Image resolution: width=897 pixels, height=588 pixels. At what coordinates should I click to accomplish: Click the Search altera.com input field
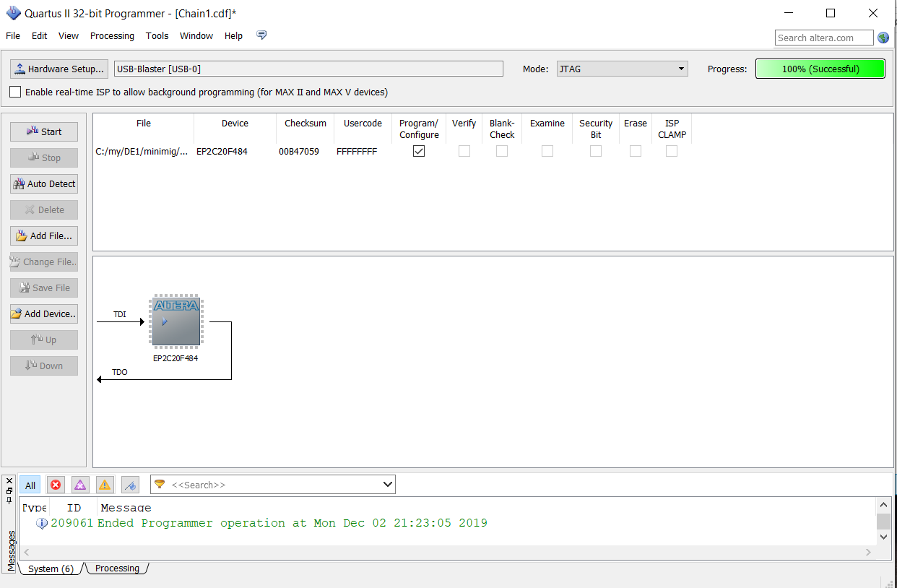(824, 38)
